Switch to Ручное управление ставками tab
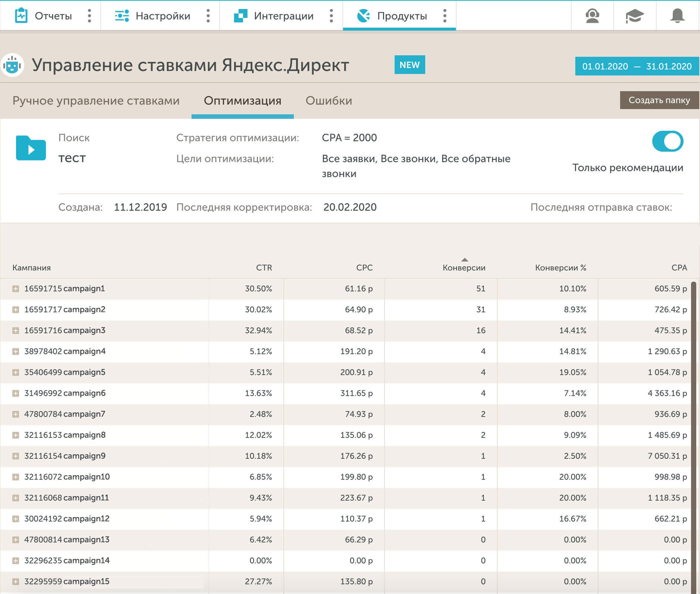 [x=96, y=100]
